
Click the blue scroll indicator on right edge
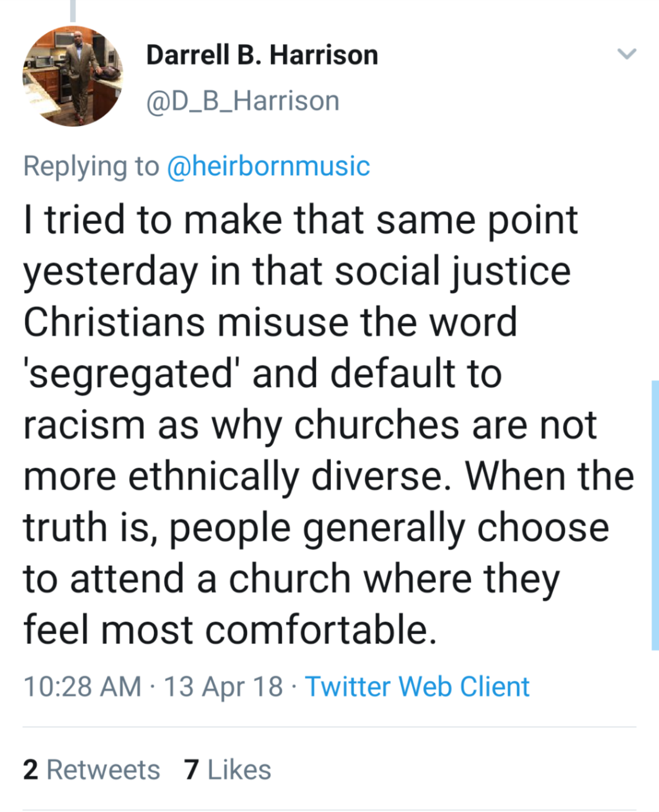point(655,515)
